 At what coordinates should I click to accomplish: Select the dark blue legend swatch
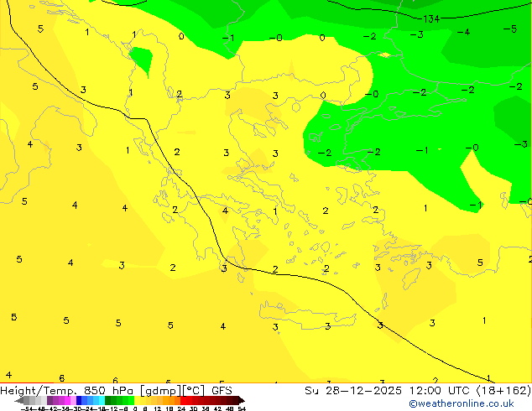click(x=79, y=400)
